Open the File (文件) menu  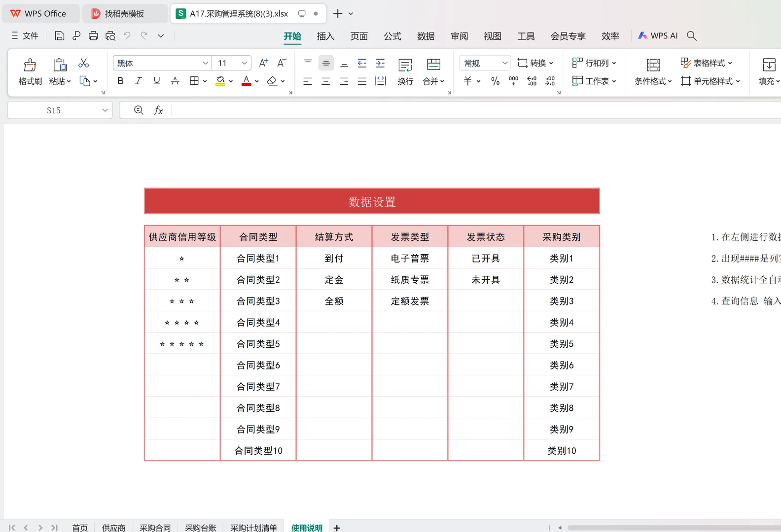25,35
